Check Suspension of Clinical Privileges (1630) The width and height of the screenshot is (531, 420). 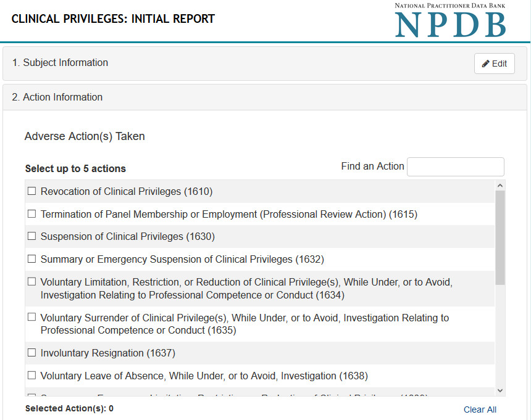[31, 236]
